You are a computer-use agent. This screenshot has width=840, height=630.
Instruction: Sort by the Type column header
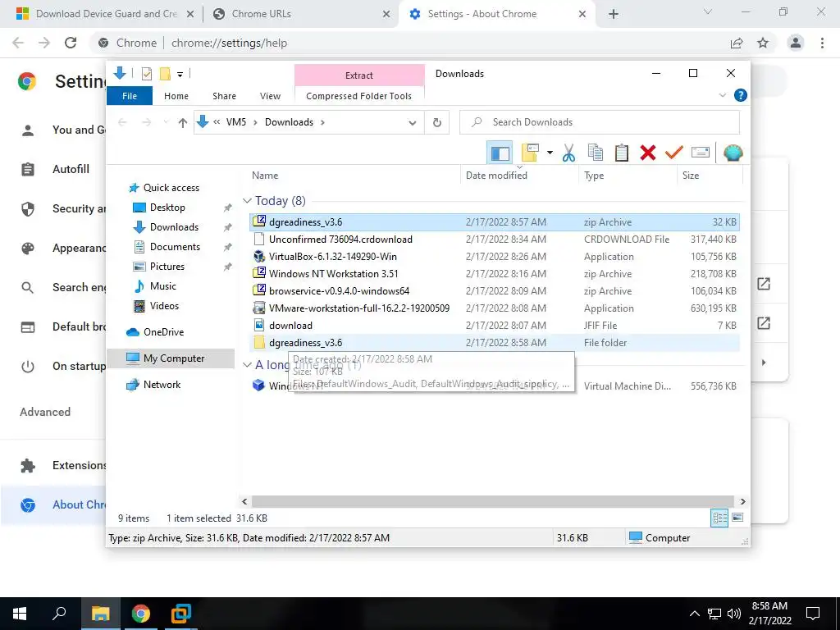tap(594, 176)
